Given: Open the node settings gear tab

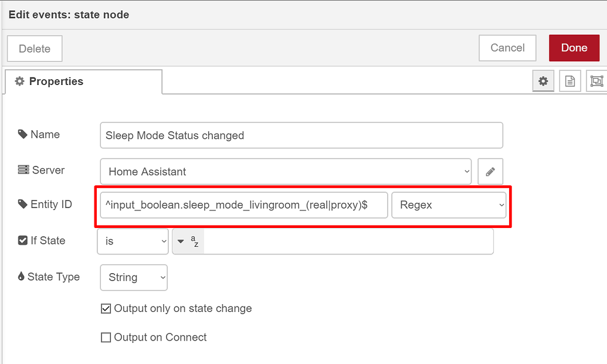Looking at the screenshot, I should pyautogui.click(x=543, y=81).
